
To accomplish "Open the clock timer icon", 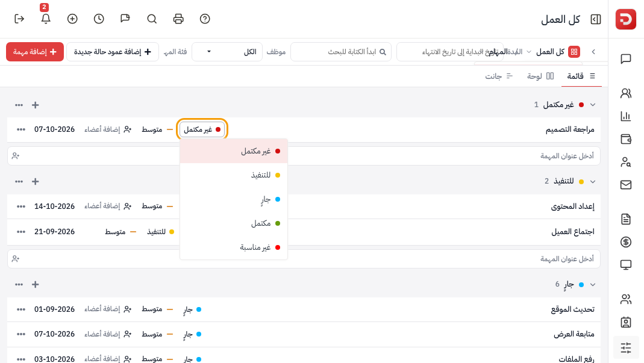I will 99,19.
